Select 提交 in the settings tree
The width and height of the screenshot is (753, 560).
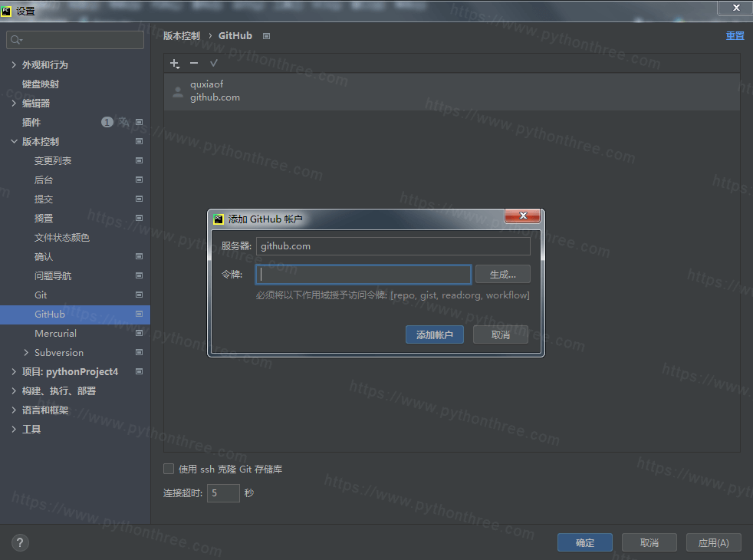click(x=44, y=199)
